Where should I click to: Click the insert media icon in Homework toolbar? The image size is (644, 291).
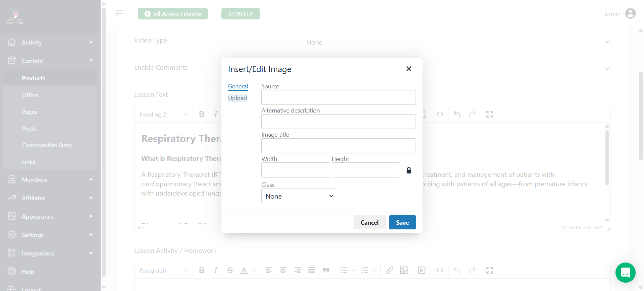pos(421,270)
